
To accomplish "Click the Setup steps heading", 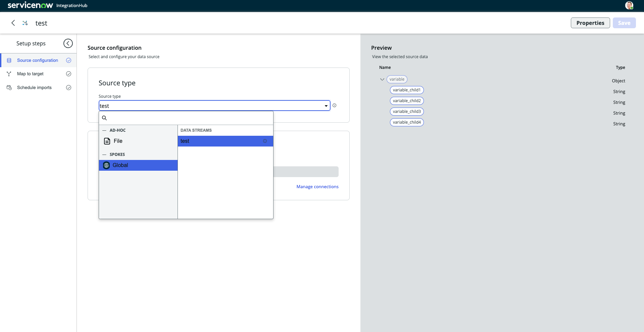I will coord(31,43).
